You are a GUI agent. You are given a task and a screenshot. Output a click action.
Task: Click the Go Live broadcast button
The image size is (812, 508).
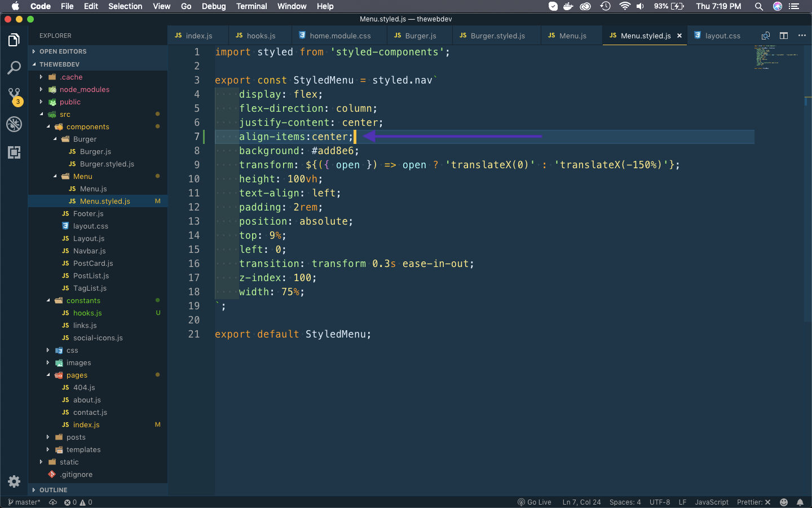tap(534, 502)
